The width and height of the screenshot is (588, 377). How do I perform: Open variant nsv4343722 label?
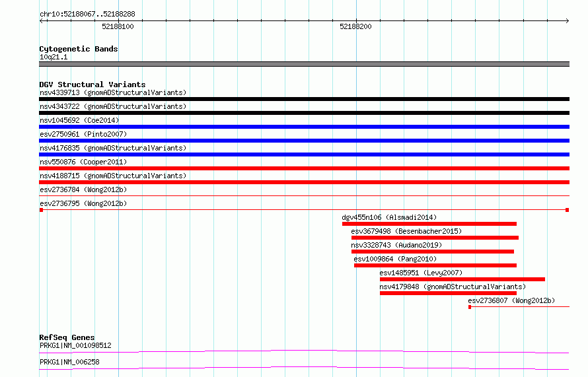tap(113, 106)
